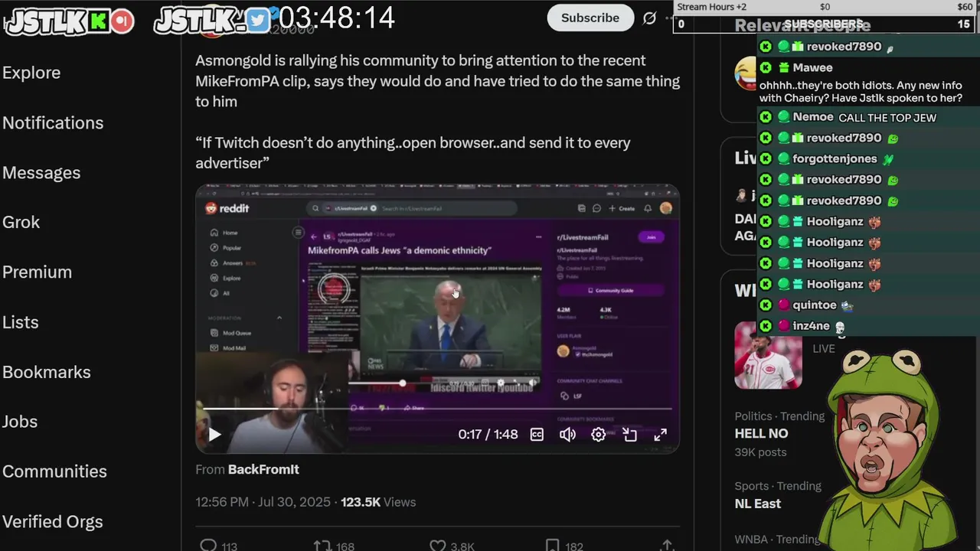
Task: Switch the video to picture-in-picture mode
Action: [629, 435]
